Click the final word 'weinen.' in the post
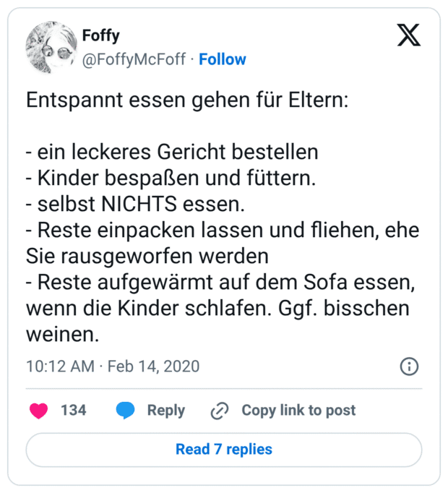This screenshot has width=448, height=493. (x=61, y=335)
